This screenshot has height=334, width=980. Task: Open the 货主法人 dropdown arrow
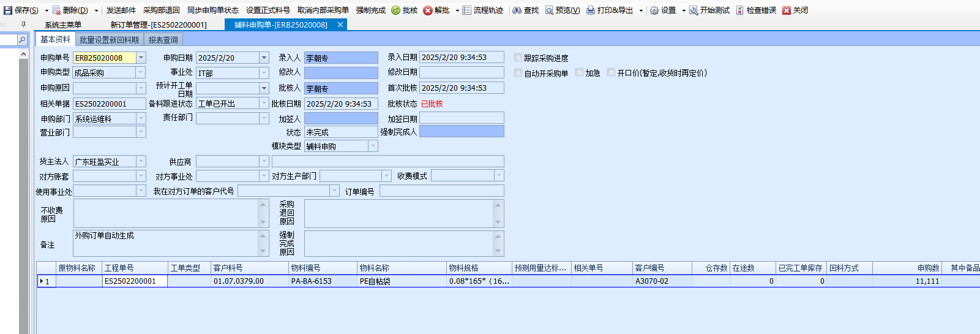click(x=141, y=161)
